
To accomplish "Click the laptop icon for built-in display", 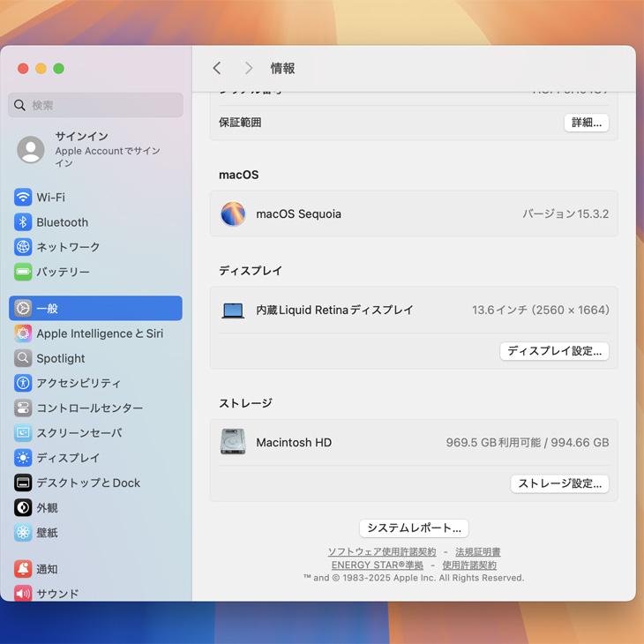I will [233, 311].
